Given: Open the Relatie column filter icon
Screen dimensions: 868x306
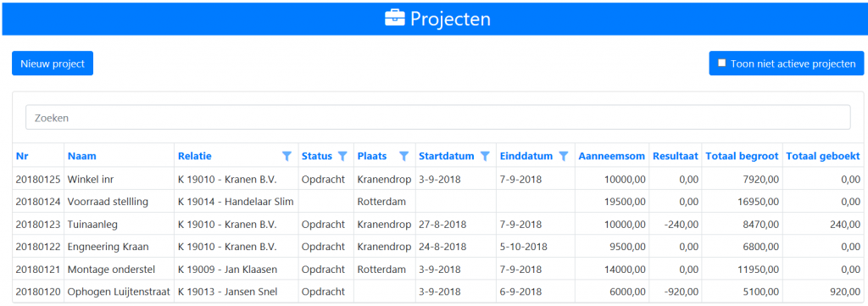Looking at the screenshot, I should [x=287, y=156].
